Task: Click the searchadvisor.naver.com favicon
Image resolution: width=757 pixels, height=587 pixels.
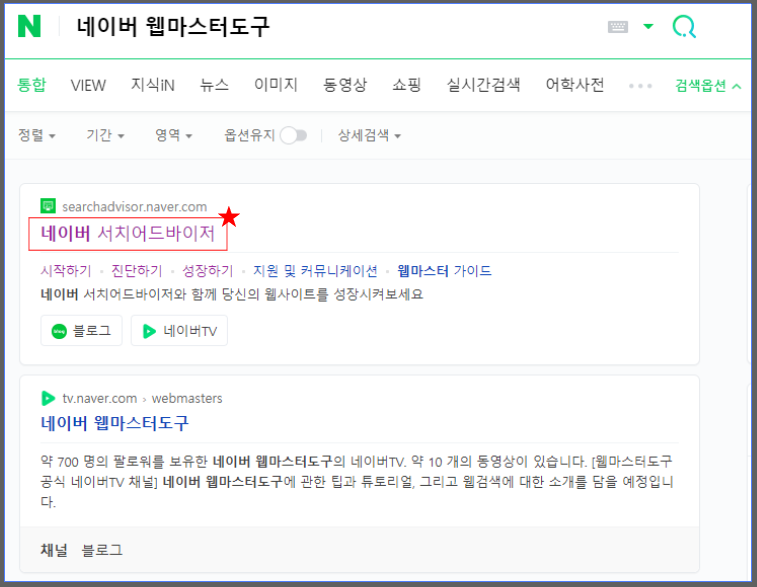Action: 48,206
